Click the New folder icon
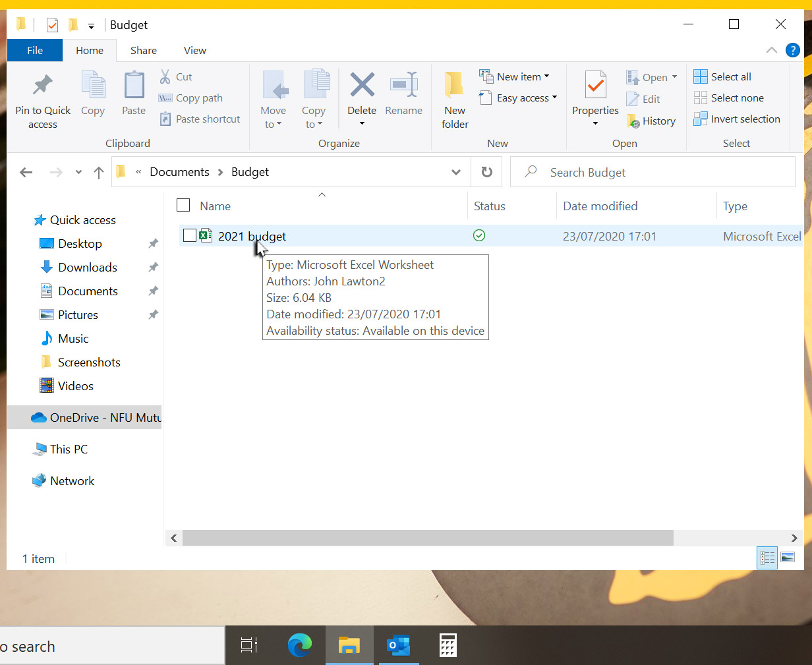This screenshot has height=665, width=812. pos(454,86)
